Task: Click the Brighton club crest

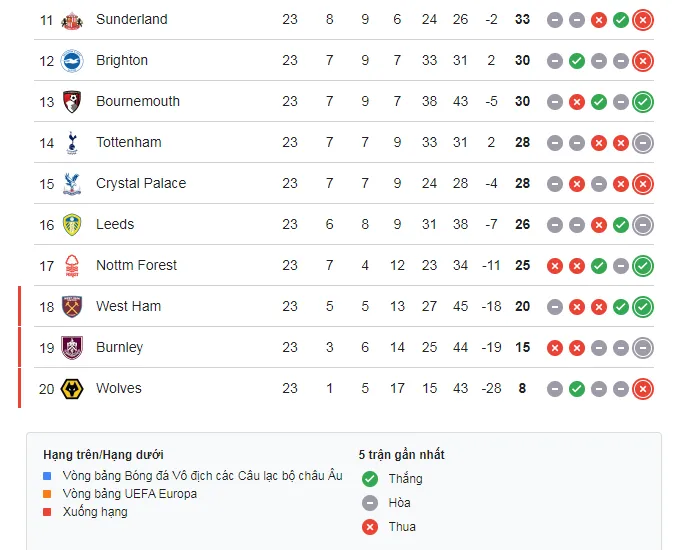Action: pyautogui.click(x=71, y=61)
